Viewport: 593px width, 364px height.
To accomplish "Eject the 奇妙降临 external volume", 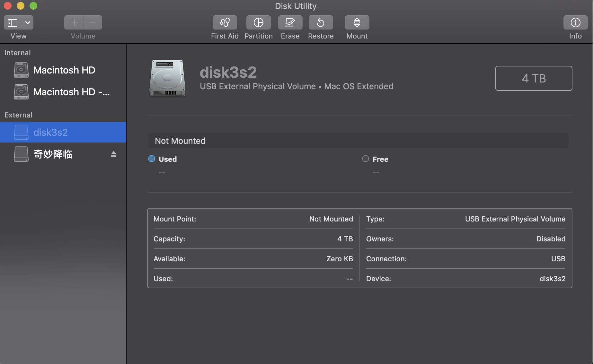I will [x=113, y=154].
